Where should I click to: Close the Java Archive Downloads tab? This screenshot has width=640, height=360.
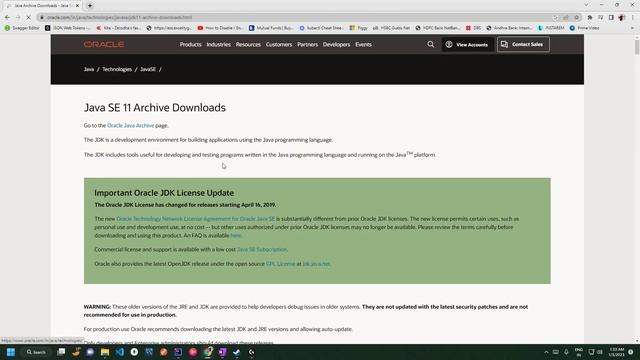[77, 6]
